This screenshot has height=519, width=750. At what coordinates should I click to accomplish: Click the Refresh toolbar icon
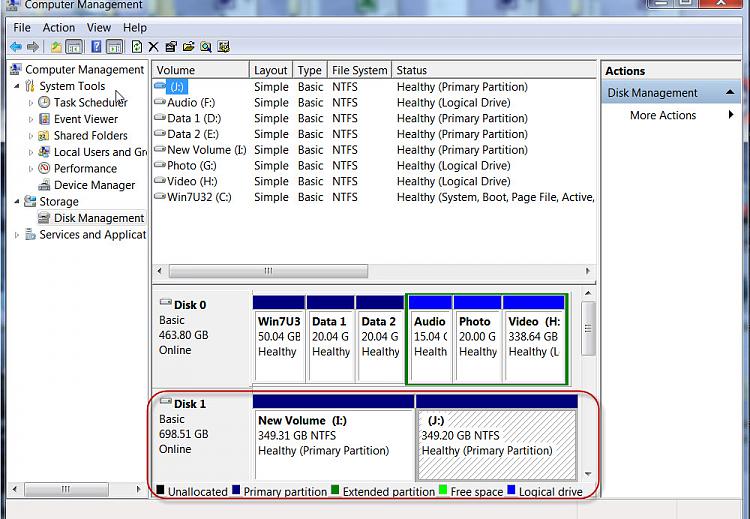tap(137, 47)
